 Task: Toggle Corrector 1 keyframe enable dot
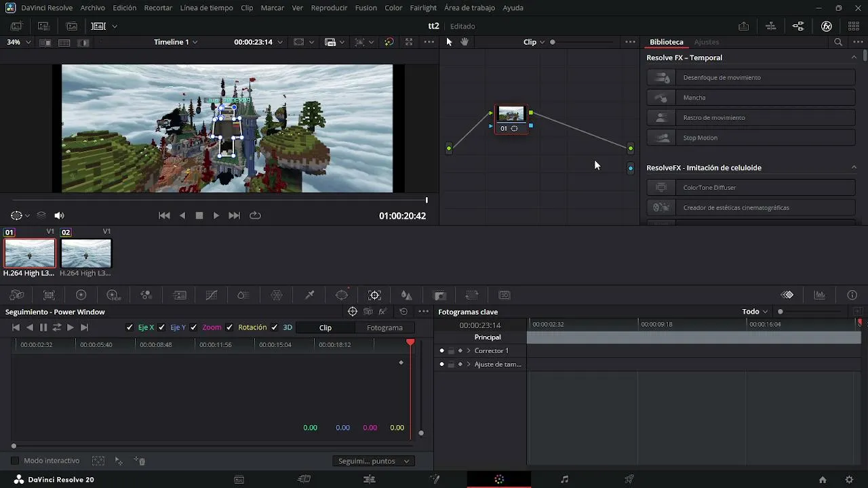(442, 350)
